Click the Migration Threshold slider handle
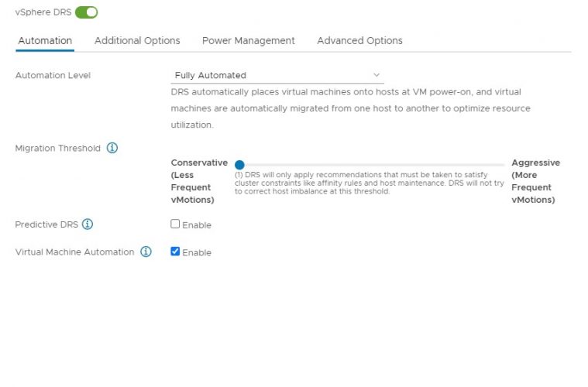588x387 pixels. (239, 165)
